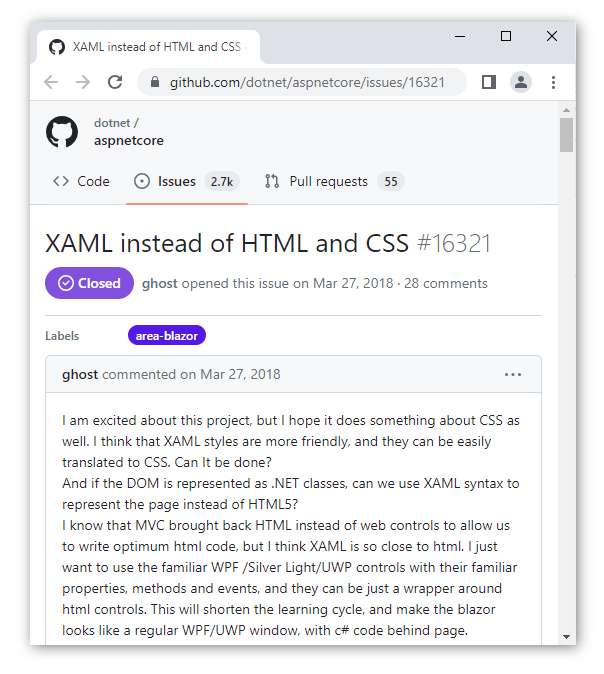Click the Pull requests merge icon
This screenshot has width=604, height=674.
click(x=272, y=181)
